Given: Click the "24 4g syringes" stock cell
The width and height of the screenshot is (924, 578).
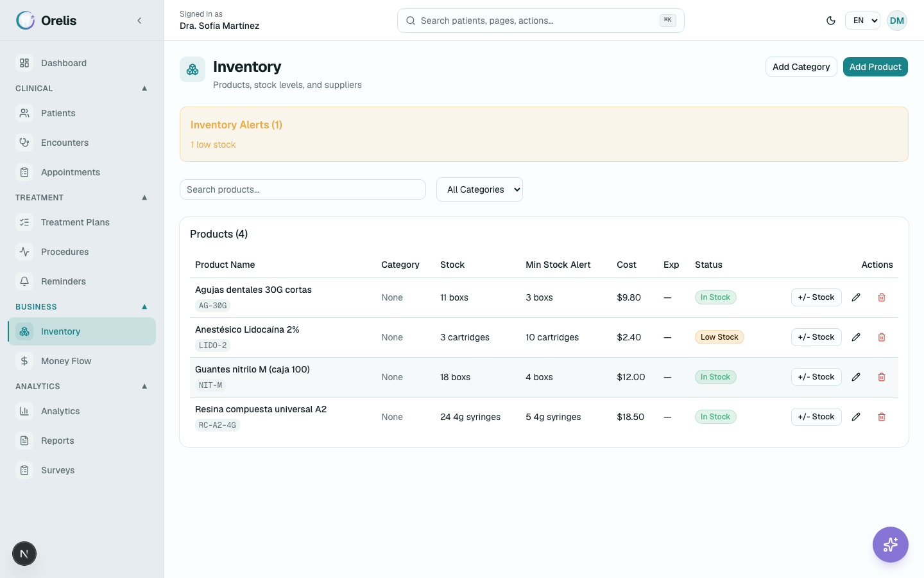Looking at the screenshot, I should [x=470, y=417].
